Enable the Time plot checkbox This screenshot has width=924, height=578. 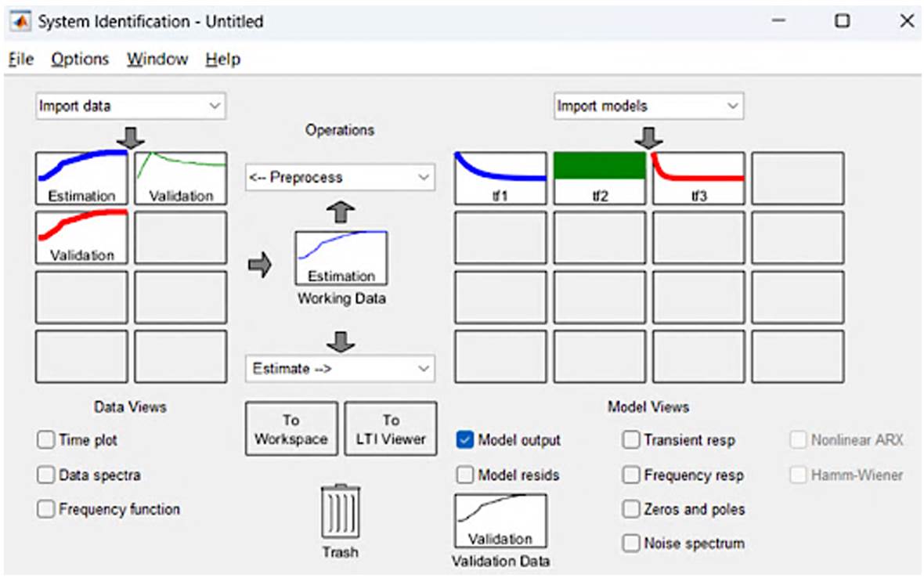(x=46, y=441)
